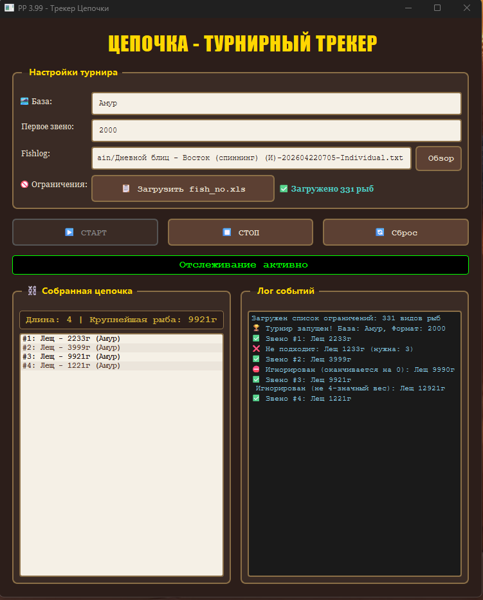This screenshot has height=600, width=483.
Task: Click the checkmark beside Звено #4 log entry
Action: tap(256, 398)
